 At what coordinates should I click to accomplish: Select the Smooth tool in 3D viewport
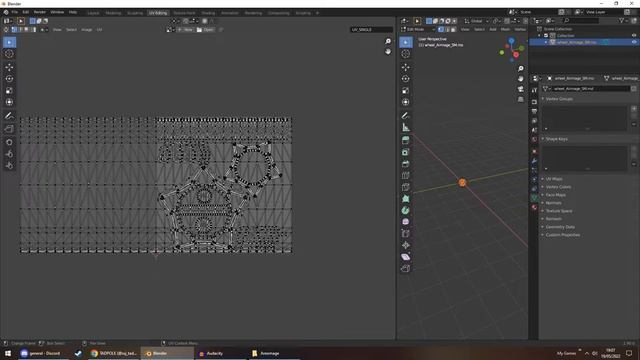(x=406, y=222)
